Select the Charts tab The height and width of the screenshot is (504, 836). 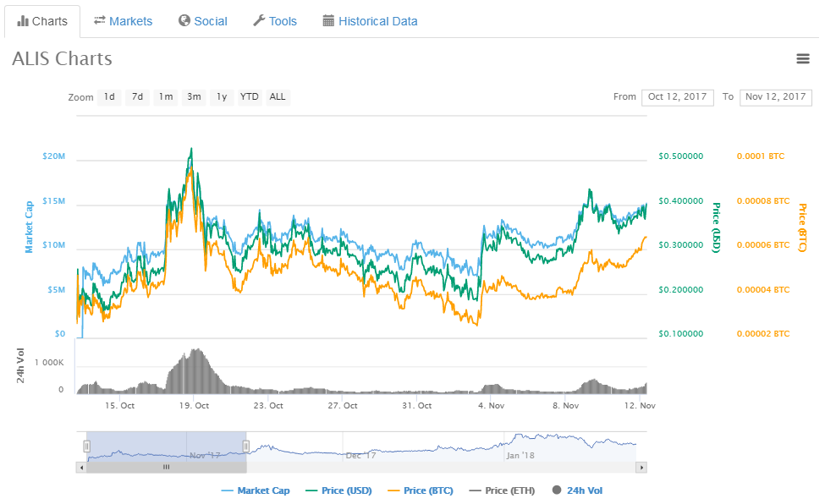[x=42, y=21]
